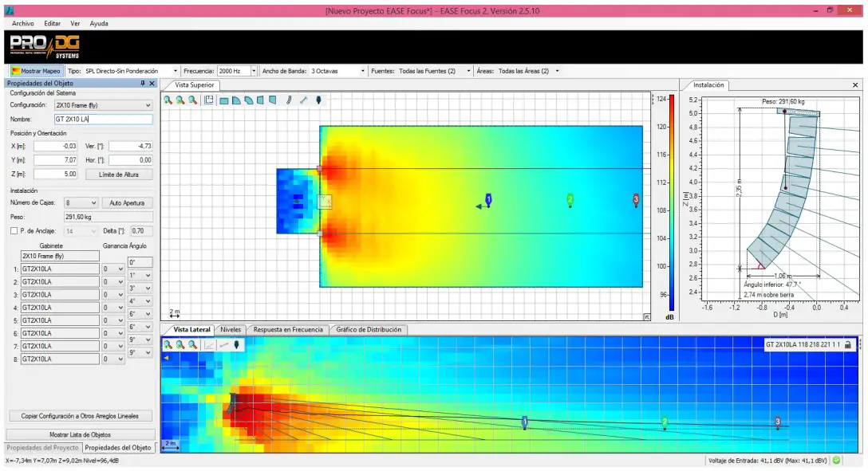Viewport: 868px width, 471px height.
Task: Open drawing limits tool in top view toolbar
Action: click(x=209, y=100)
